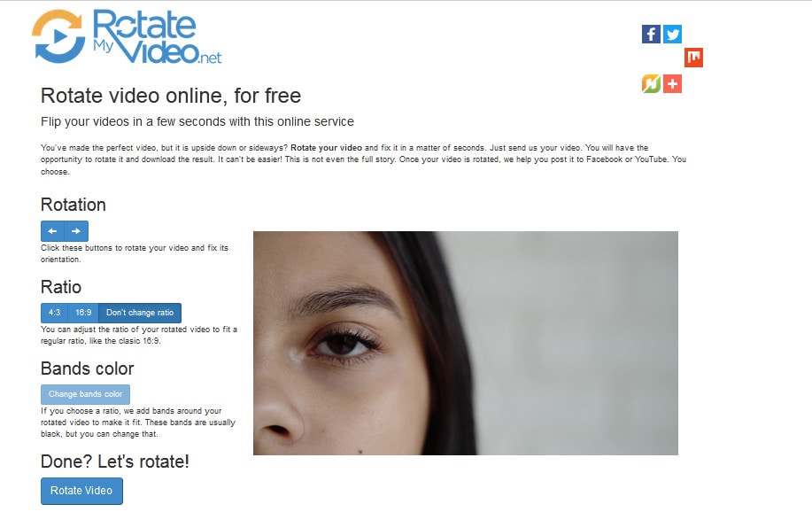Click the Rotate Video button
The image size is (812, 512).
click(81, 491)
